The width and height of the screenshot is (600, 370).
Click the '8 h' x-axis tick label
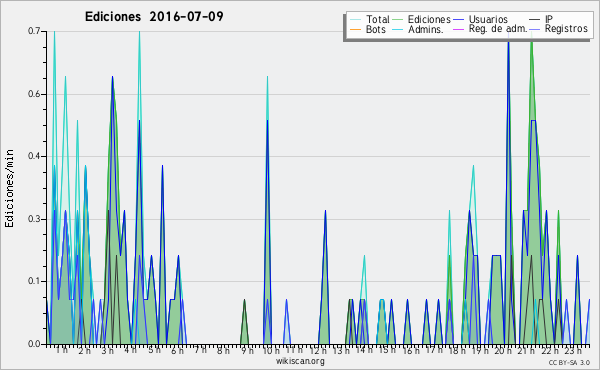point(223,350)
